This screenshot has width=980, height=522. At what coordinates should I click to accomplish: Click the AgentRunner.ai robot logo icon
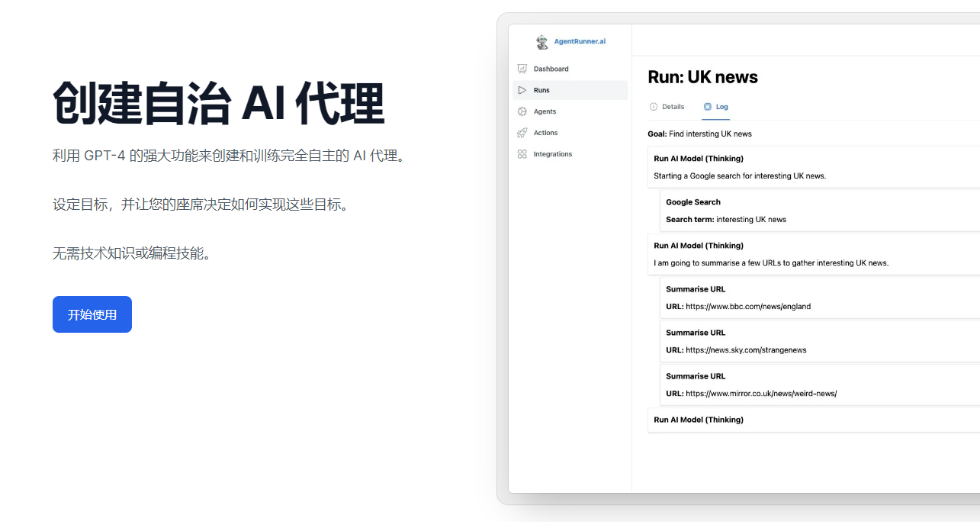(542, 42)
